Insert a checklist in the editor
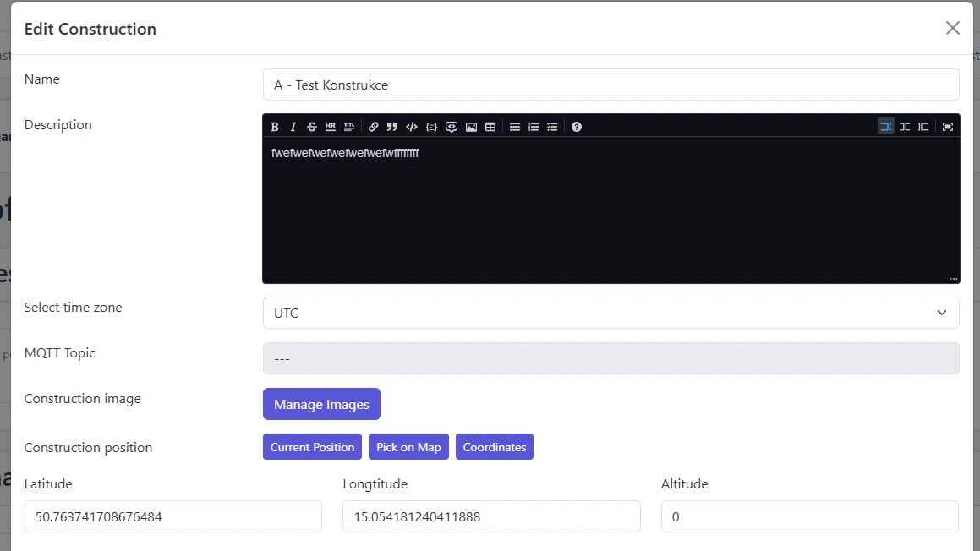 tap(553, 126)
